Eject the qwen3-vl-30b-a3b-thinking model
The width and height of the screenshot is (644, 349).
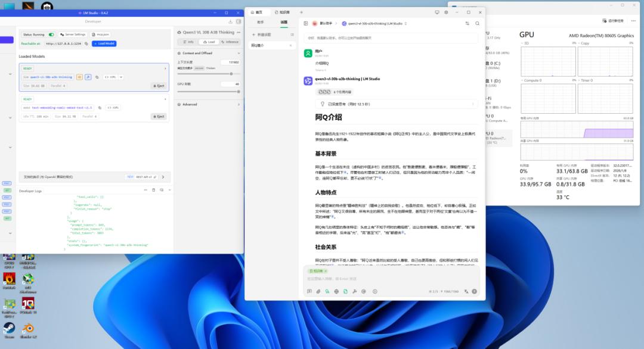(x=158, y=86)
